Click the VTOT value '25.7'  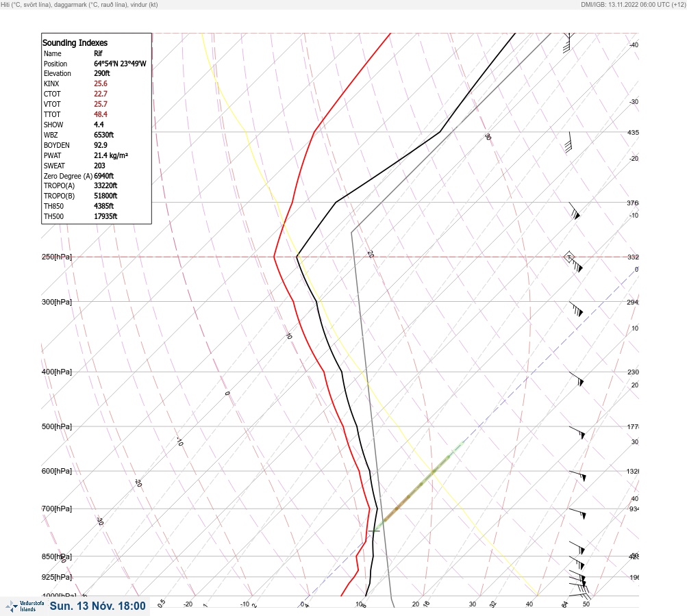click(x=101, y=104)
